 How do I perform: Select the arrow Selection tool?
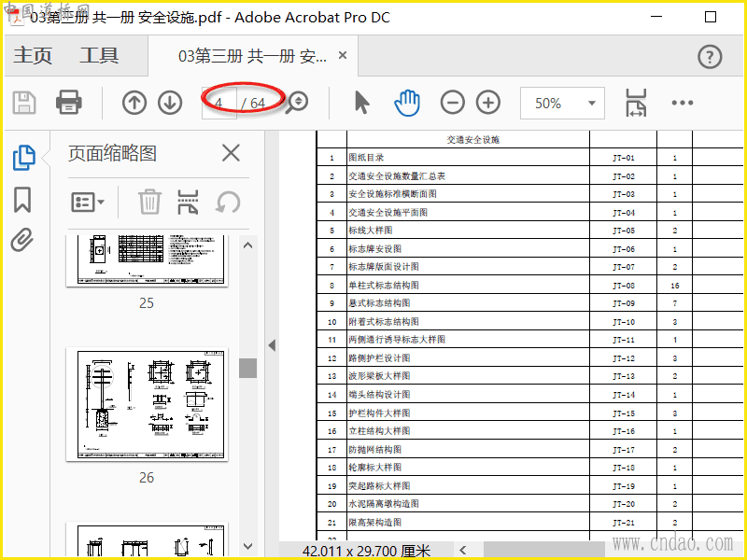pyautogui.click(x=362, y=103)
